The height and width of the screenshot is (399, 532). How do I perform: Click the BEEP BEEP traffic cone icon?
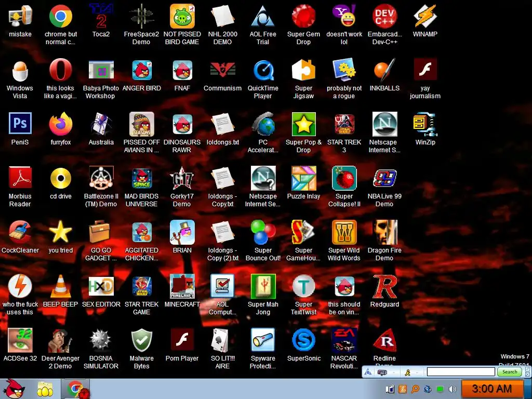[61, 286]
